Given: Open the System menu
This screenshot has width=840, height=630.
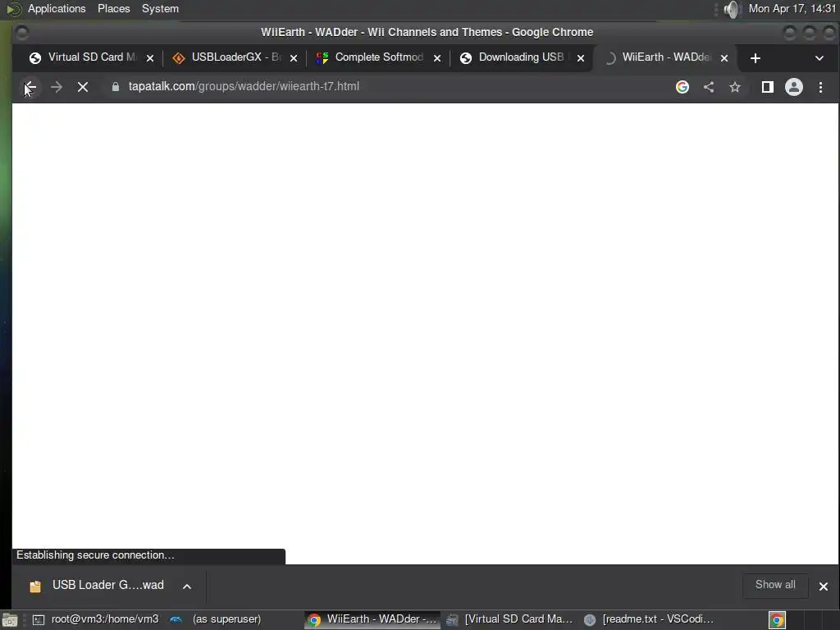Looking at the screenshot, I should click(x=160, y=8).
